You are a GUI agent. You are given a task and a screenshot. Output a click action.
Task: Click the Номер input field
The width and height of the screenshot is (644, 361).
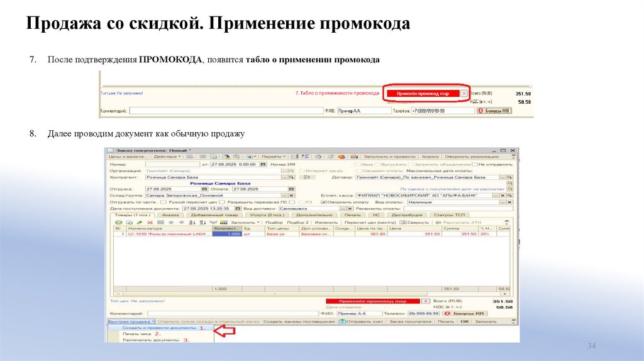click(172, 164)
